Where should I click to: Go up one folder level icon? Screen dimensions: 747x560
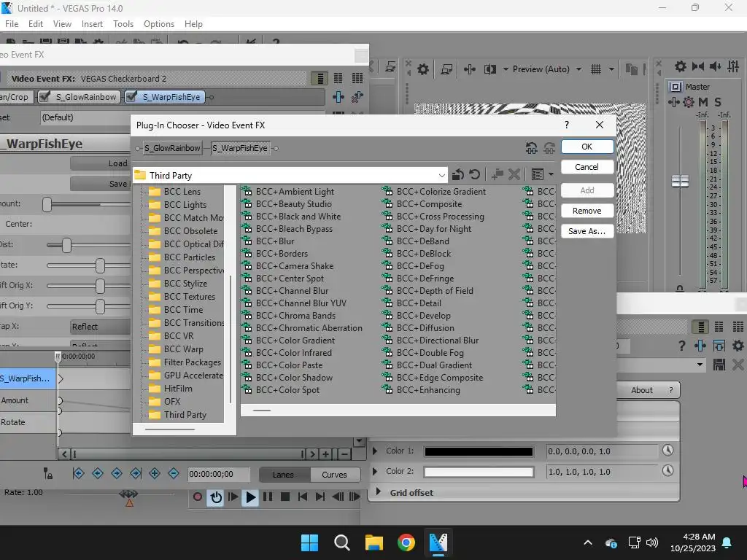[x=458, y=175]
